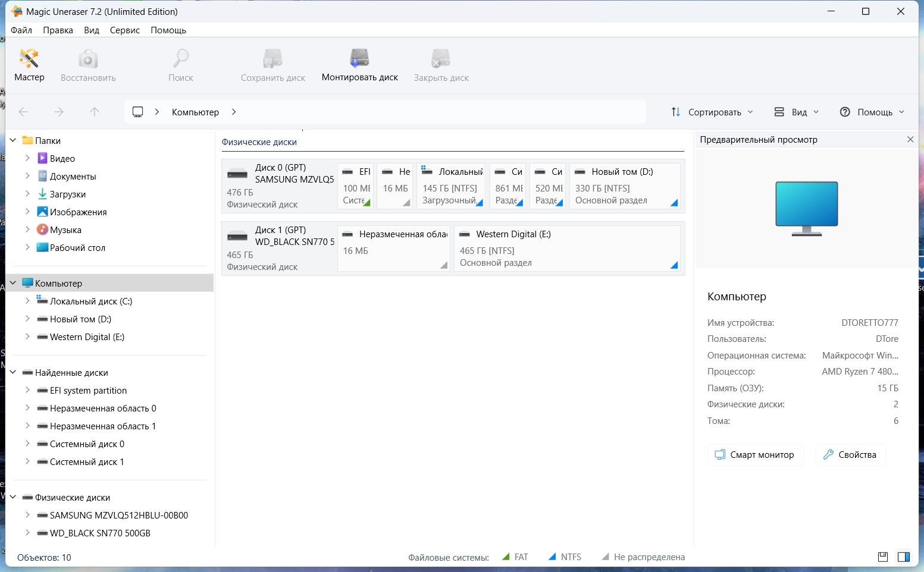The height and width of the screenshot is (572, 924).
Task: Toggle the preview pane view button
Action: [903, 557]
